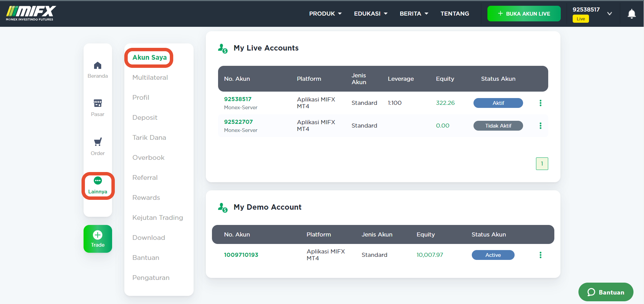
Task: Click the BUKA AKUN LIVE button
Action: pos(524,14)
